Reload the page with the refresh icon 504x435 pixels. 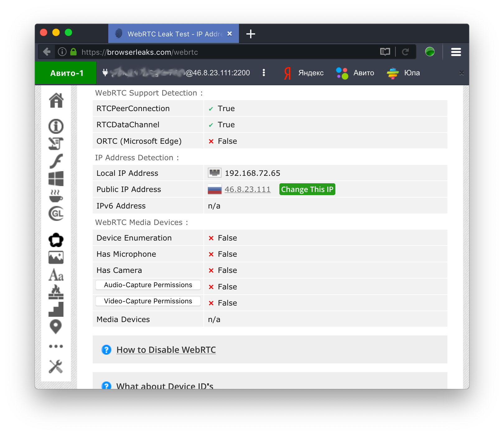pos(405,52)
